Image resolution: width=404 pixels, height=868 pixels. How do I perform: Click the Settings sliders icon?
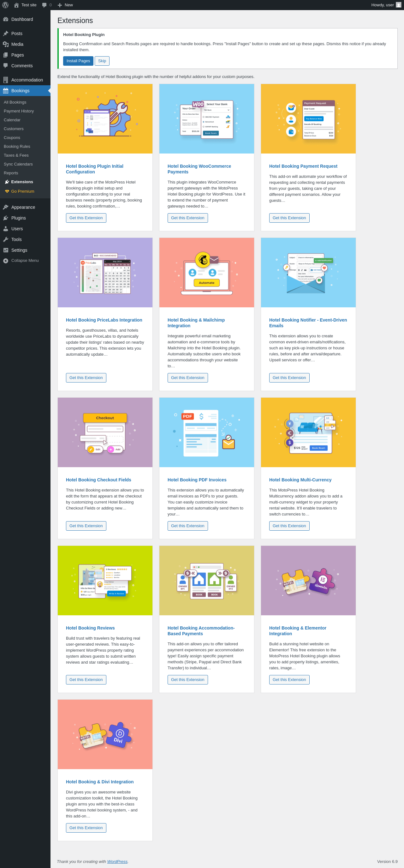pyautogui.click(x=6, y=251)
